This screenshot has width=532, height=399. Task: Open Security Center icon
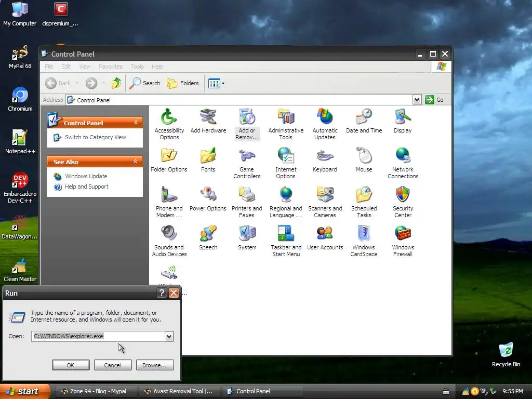[x=403, y=202]
